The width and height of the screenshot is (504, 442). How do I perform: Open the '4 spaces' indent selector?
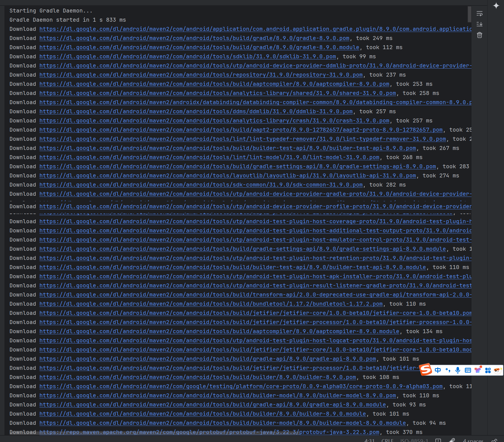coord(473,440)
